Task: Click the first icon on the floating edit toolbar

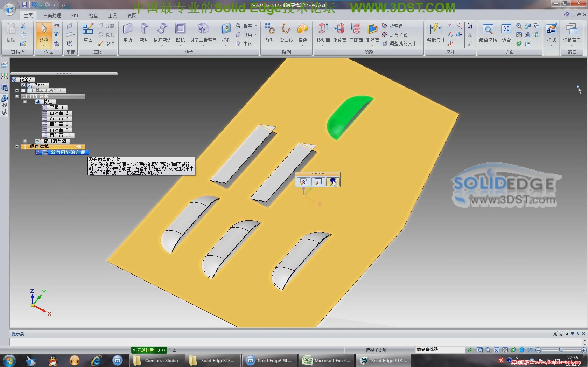Action: tap(303, 182)
